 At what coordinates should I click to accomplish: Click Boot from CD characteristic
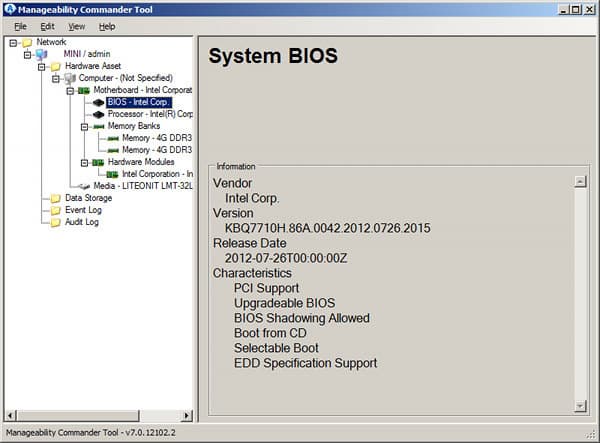coord(270,333)
